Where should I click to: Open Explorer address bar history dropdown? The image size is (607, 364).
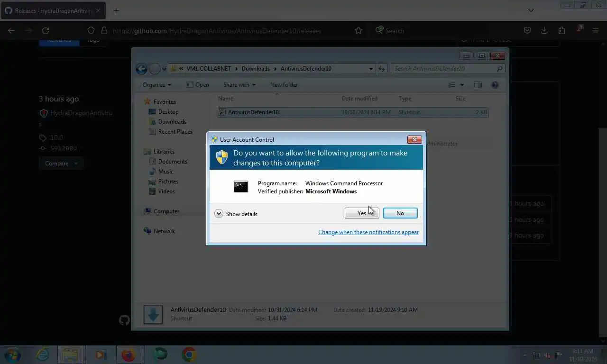[x=371, y=69]
